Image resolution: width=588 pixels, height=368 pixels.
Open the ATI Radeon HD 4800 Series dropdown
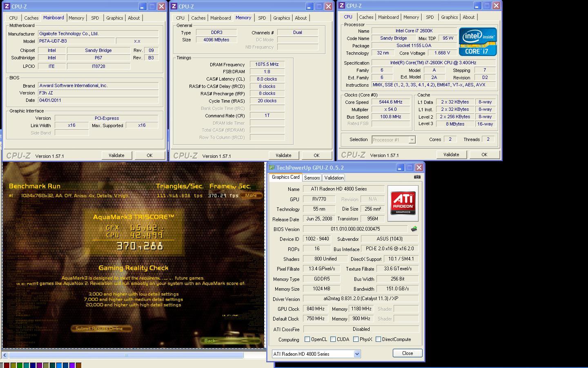pos(357,354)
